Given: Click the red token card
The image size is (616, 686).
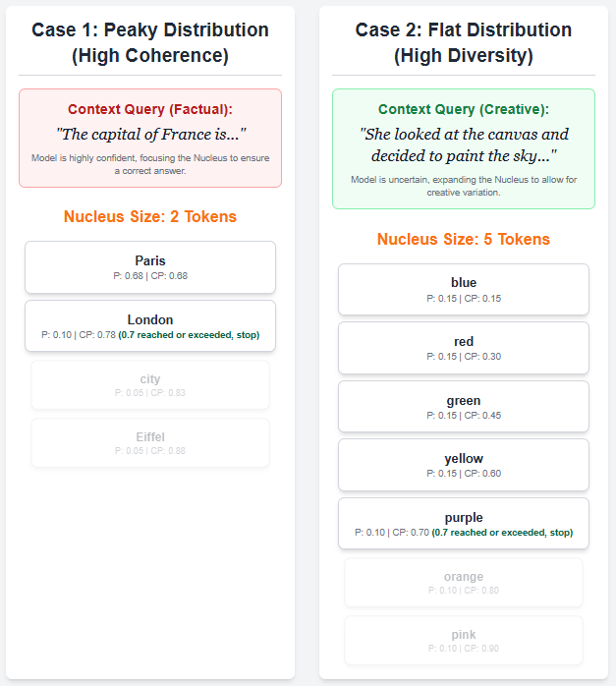Looking at the screenshot, I should pyautogui.click(x=464, y=348).
